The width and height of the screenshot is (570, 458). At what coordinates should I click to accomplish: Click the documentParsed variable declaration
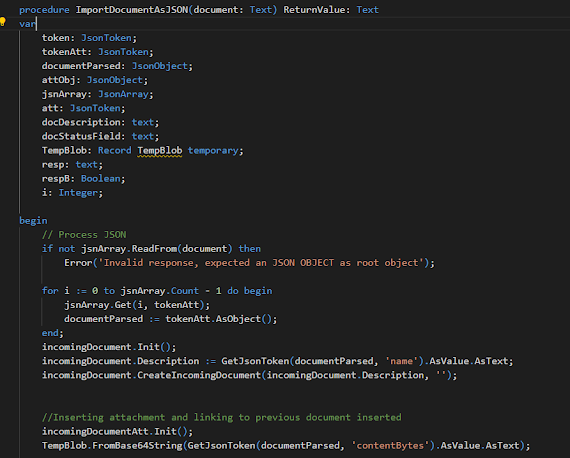tap(117, 66)
